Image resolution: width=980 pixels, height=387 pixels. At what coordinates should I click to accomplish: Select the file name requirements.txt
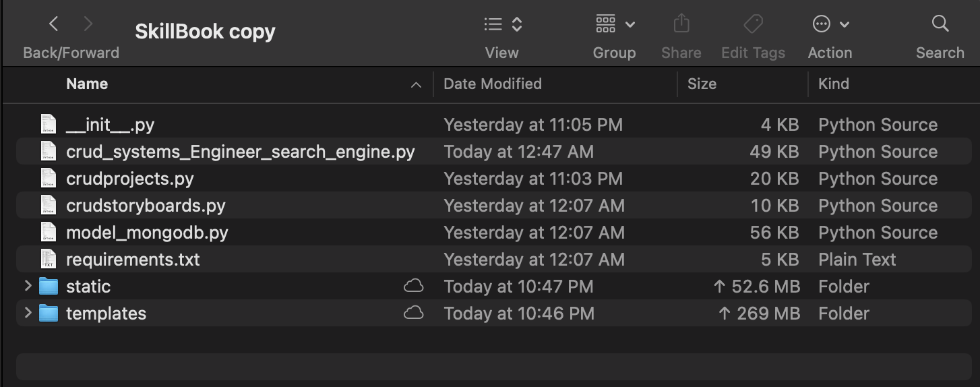133,260
